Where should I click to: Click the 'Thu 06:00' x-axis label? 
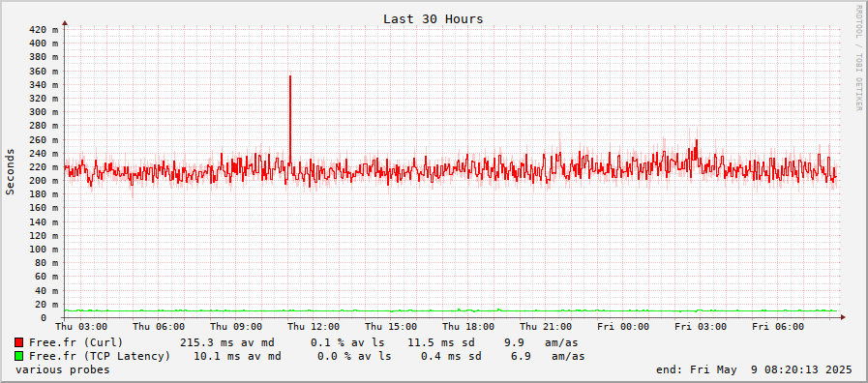point(159,327)
